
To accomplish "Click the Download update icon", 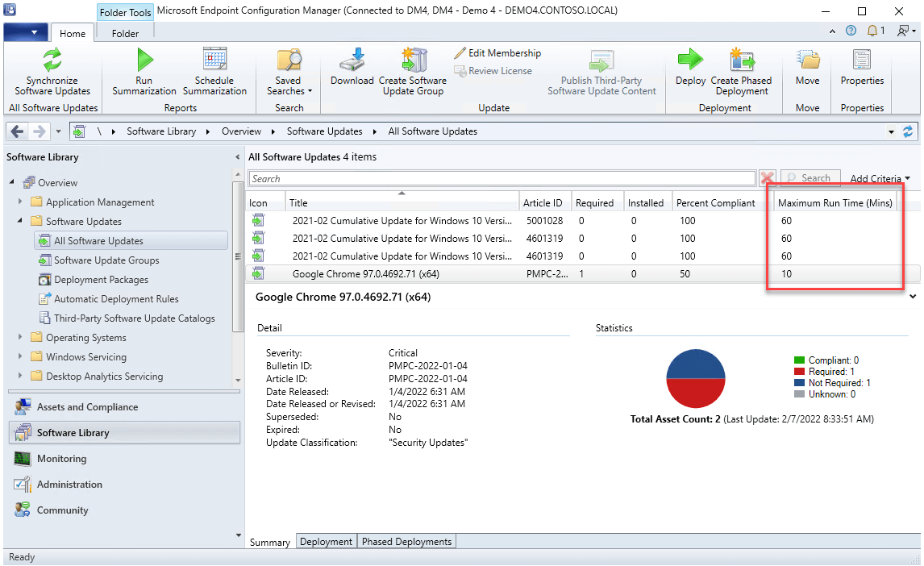I will pos(352,60).
